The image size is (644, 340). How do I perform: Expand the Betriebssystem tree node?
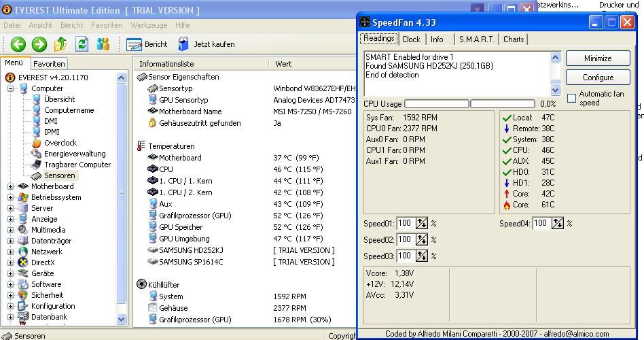click(x=10, y=197)
